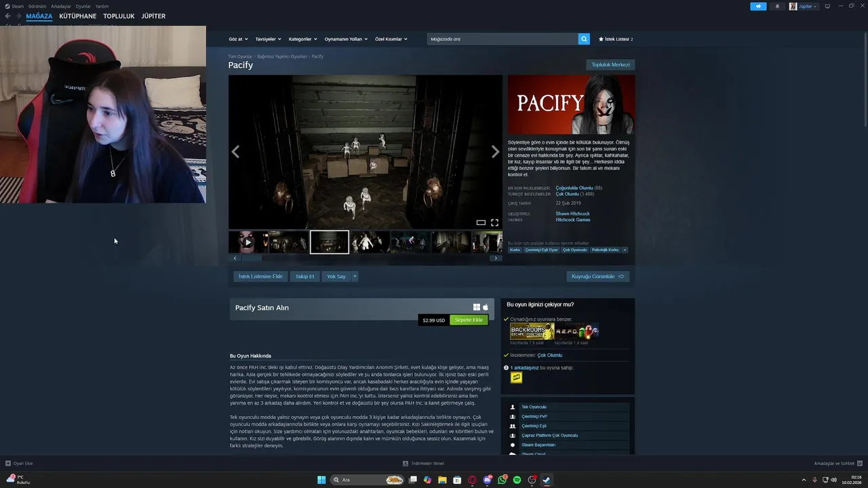This screenshot has height=488, width=868.
Task: Open the Hitchcock Games publisher link
Action: coord(573,220)
